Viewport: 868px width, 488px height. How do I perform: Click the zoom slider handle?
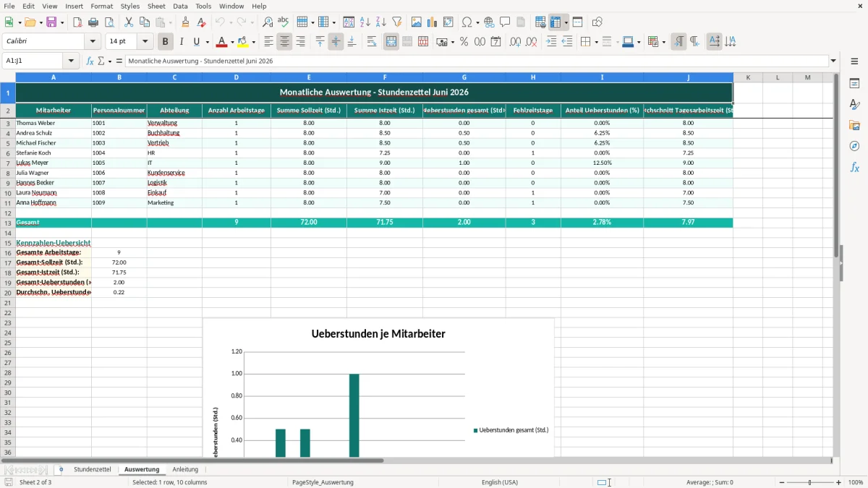click(x=809, y=482)
